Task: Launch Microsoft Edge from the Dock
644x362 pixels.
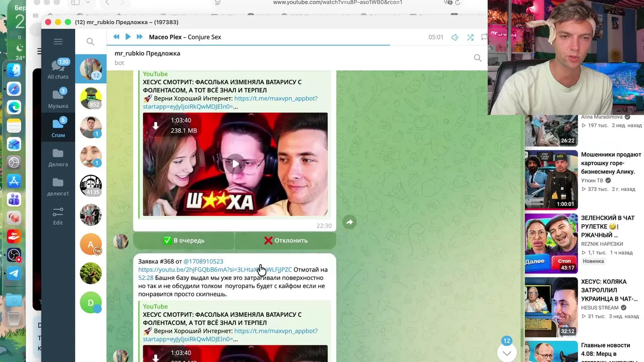Action: (14, 107)
